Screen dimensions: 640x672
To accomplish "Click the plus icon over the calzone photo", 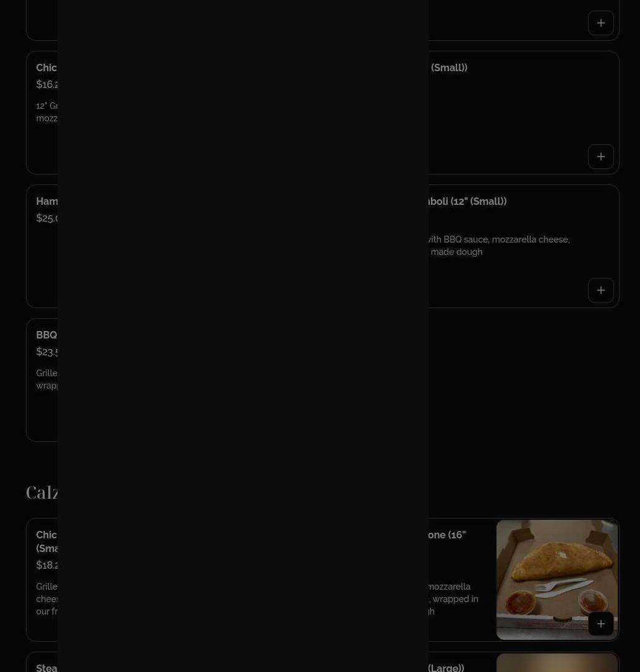I will pyautogui.click(x=600, y=624).
